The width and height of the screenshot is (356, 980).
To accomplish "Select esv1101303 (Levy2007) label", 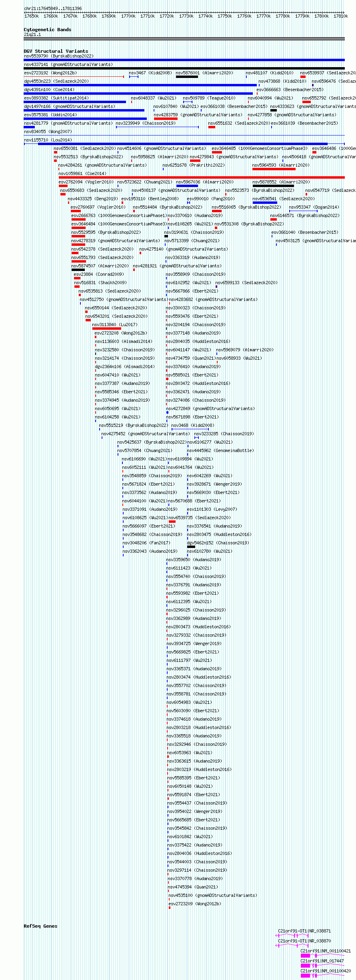I will (212, 509).
